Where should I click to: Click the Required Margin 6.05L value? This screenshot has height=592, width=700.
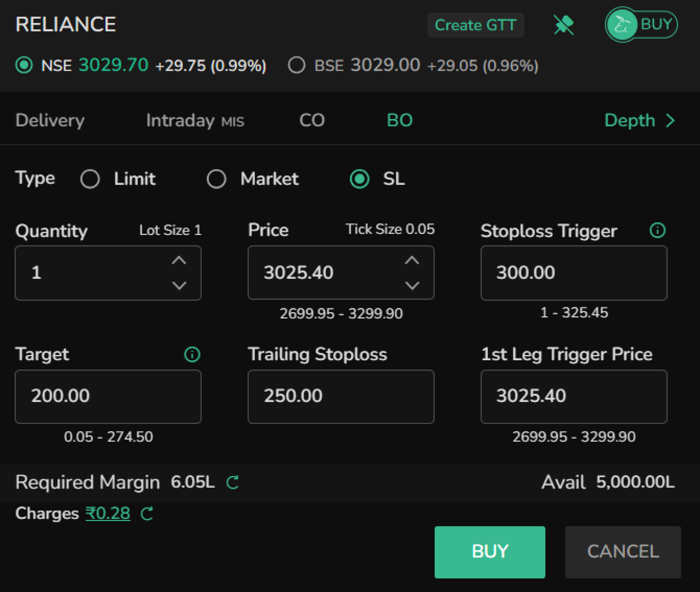click(193, 482)
